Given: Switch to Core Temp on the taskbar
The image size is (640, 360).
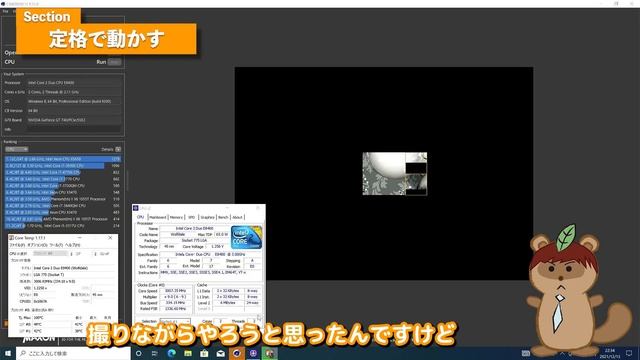Looking at the screenshot, I should [x=269, y=353].
